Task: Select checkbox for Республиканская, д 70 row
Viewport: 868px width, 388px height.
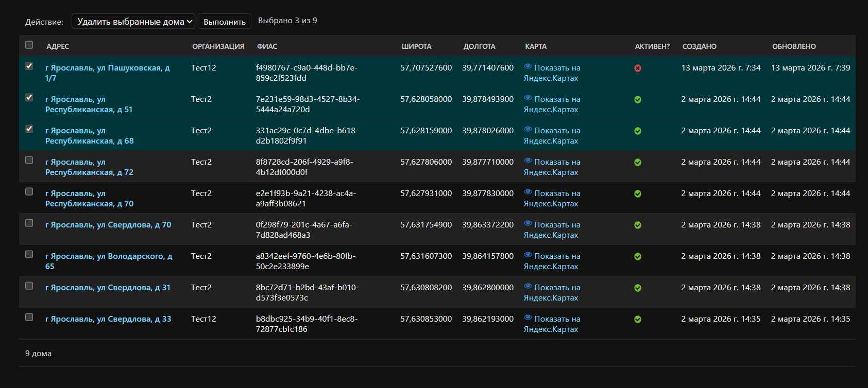Action: (29, 191)
